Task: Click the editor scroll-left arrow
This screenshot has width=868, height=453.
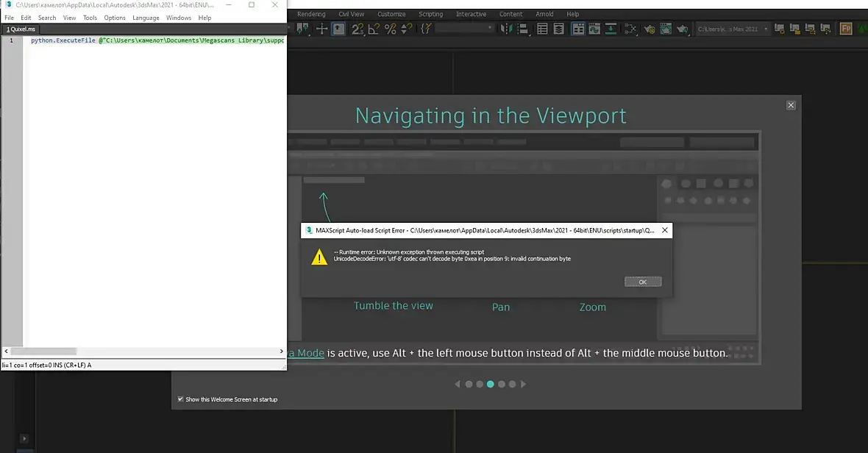Action: [6, 352]
